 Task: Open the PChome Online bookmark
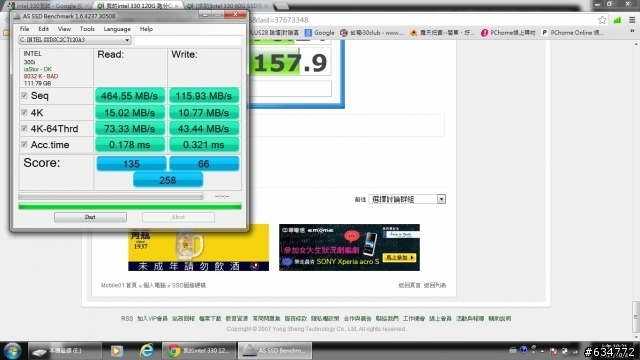pos(572,33)
